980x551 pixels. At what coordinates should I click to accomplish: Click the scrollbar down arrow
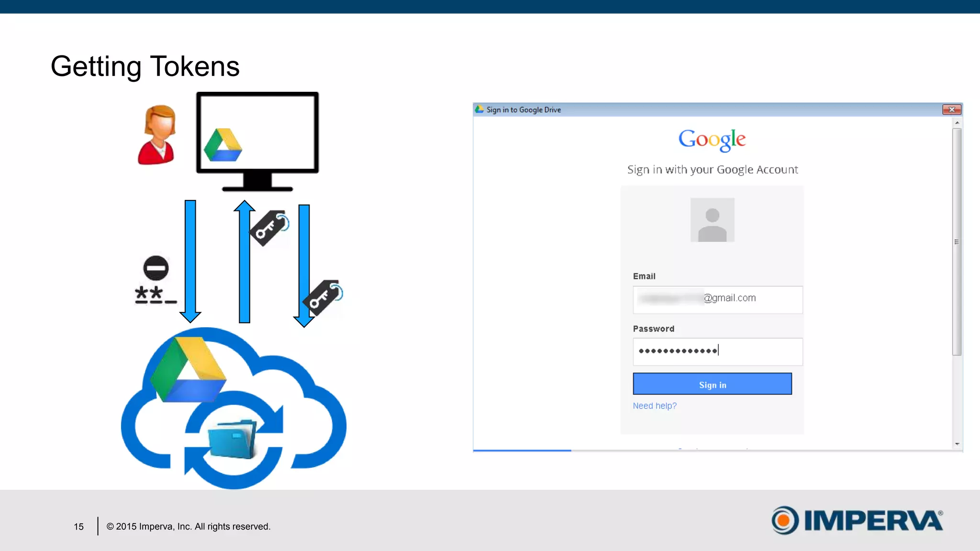click(x=957, y=444)
